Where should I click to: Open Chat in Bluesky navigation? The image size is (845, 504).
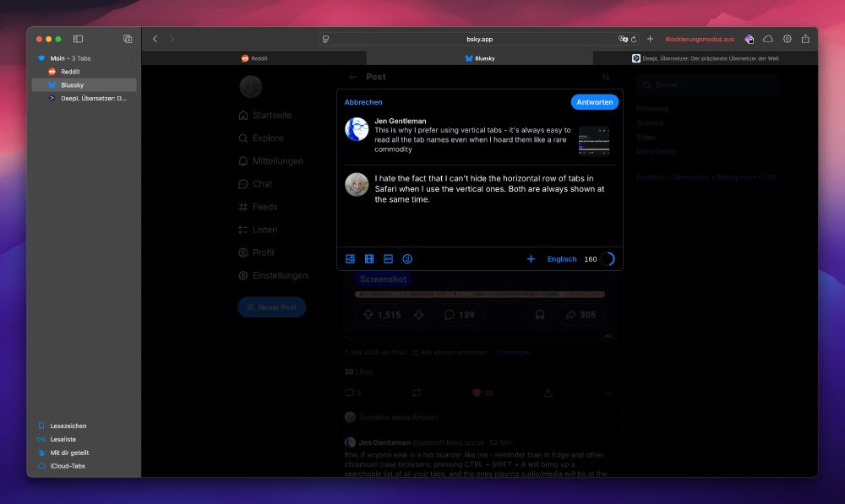coord(255,184)
